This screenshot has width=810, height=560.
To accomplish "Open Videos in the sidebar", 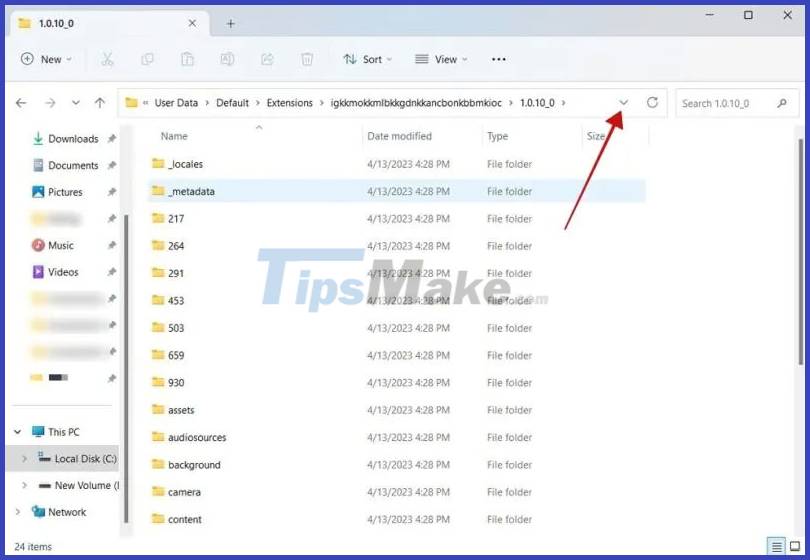I will tap(55, 272).
